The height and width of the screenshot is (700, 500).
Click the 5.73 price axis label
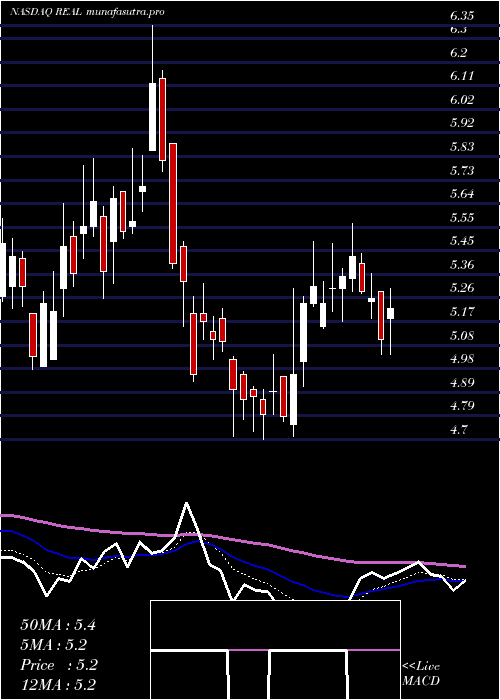click(x=462, y=170)
